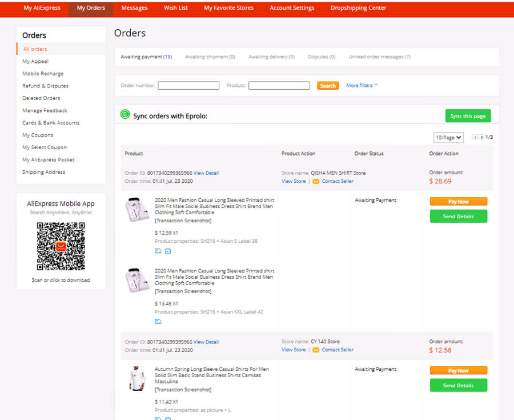Click Scan or click to download
This screenshot has height=420, width=514.
tap(61, 280)
